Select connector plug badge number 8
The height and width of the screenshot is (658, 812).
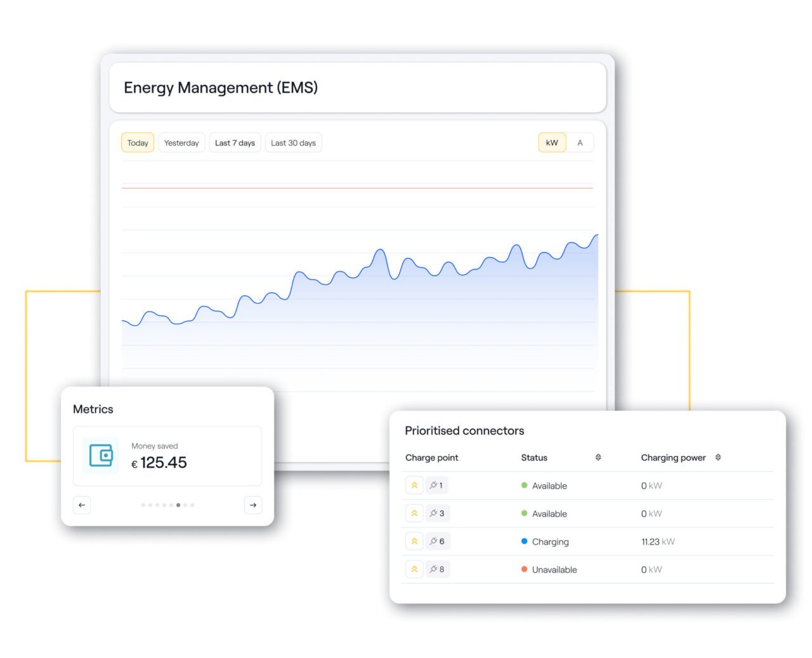(x=437, y=569)
